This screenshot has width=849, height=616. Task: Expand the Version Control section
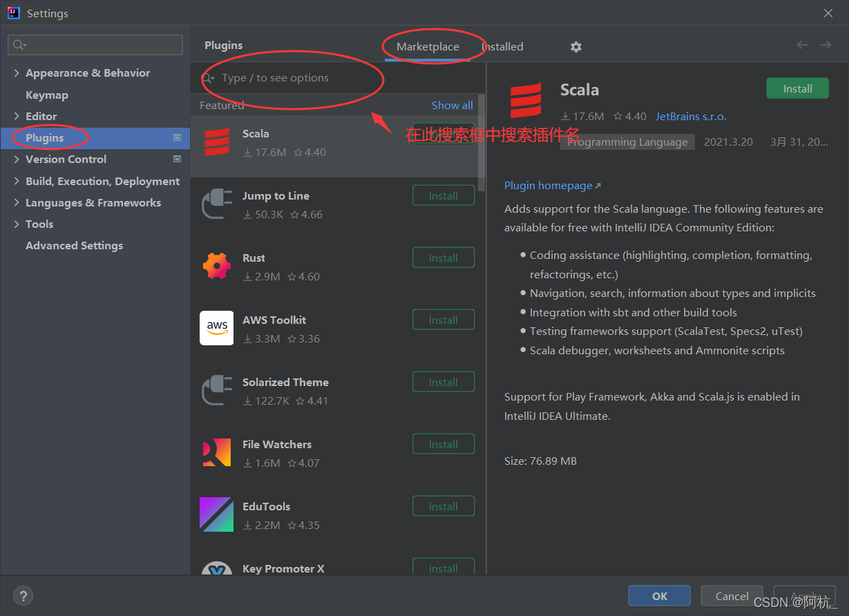tap(17, 160)
